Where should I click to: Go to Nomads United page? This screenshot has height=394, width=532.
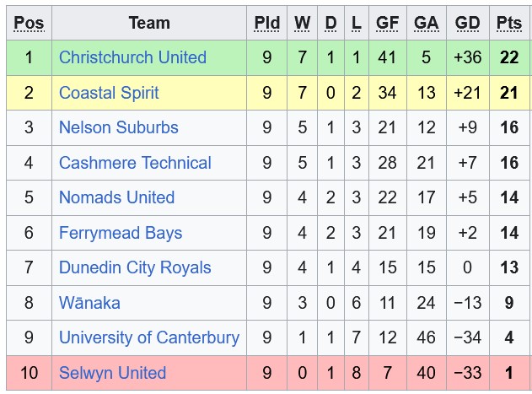click(116, 197)
